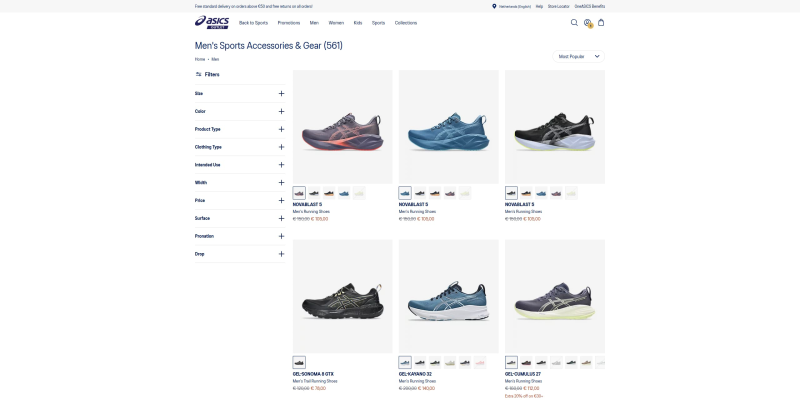Viewport: 800px width, 400px height.
Task: Select the pink swatch under GEL-KAYANO 32
Action: click(480, 362)
